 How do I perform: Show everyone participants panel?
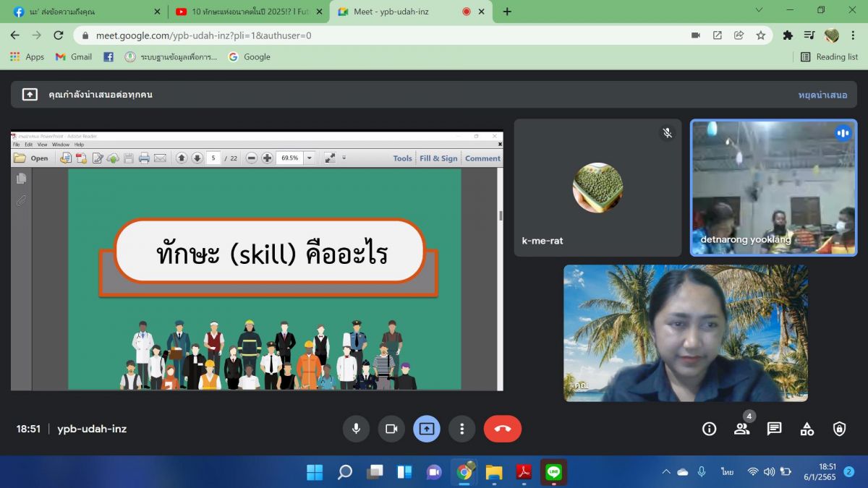click(741, 429)
